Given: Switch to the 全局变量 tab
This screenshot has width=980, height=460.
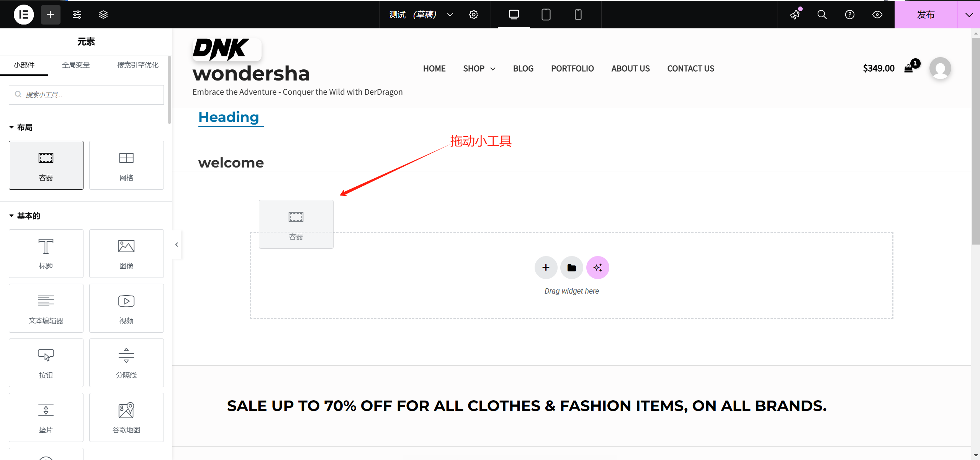Looking at the screenshot, I should pyautogui.click(x=76, y=65).
